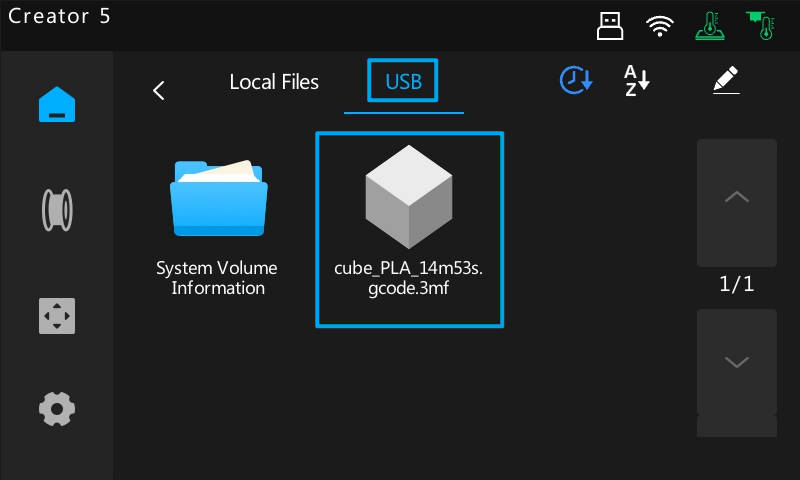
Task: Tap the Creator 5 title
Action: (x=59, y=16)
